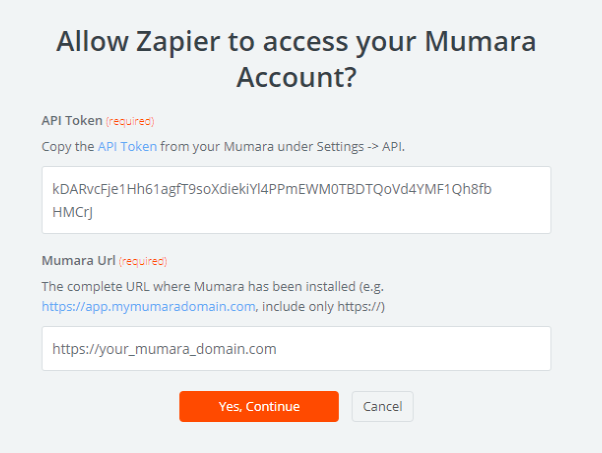Click the API Token input field
This screenshot has width=602, height=453.
pyautogui.click(x=296, y=200)
